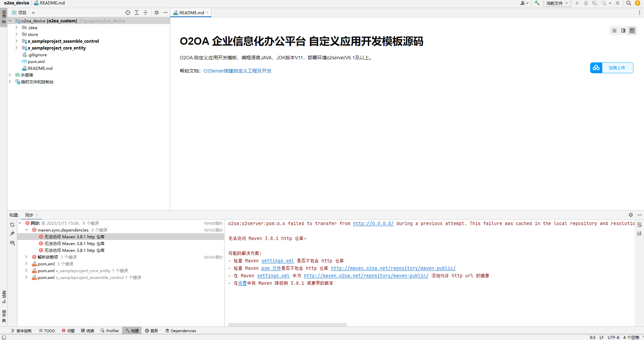Start debugging with the bug icon
Image resolution: width=644 pixels, height=340 pixels.
pos(586,3)
